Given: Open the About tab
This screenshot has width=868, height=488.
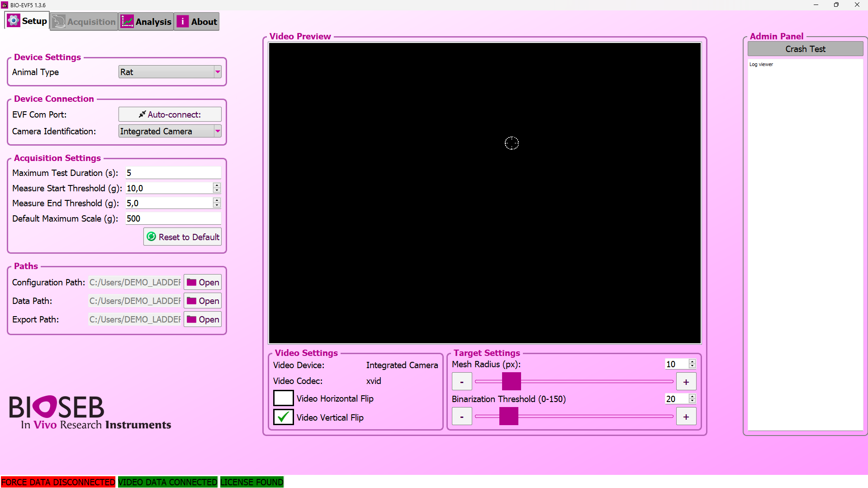Looking at the screenshot, I should click(x=197, y=22).
